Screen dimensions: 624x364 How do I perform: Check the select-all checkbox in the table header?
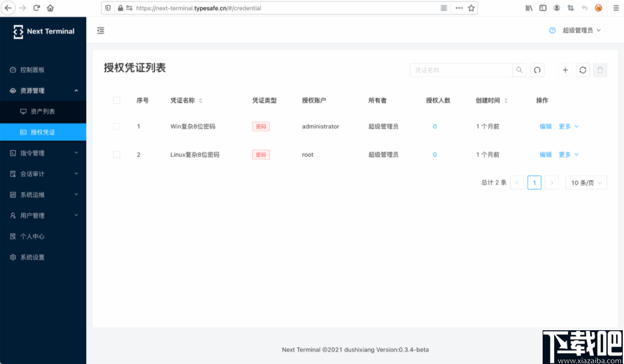pos(116,101)
